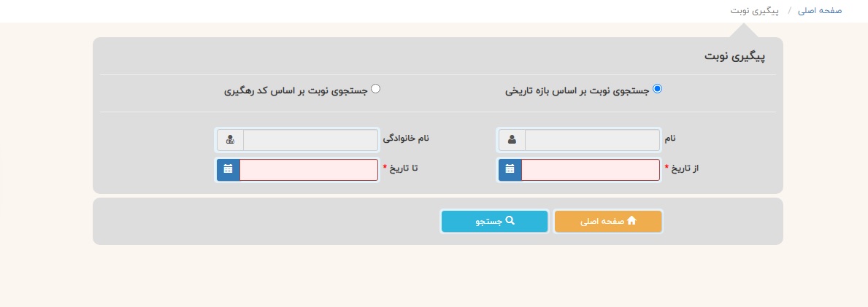Focus the نام خانوادگی text field

(310, 139)
